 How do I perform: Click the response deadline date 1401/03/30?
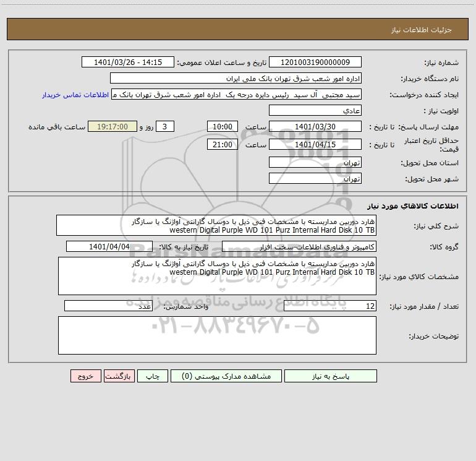coord(315,126)
